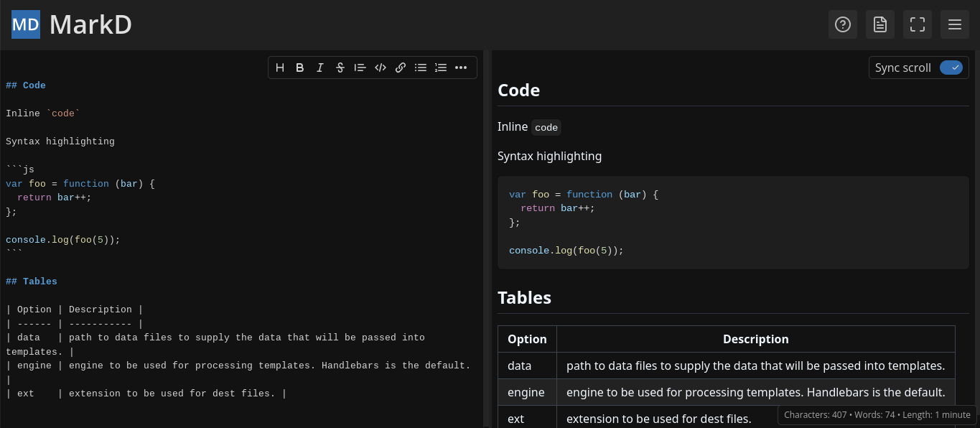
Task: Click the 'Syntax highlighting' line in editor
Action: point(60,141)
